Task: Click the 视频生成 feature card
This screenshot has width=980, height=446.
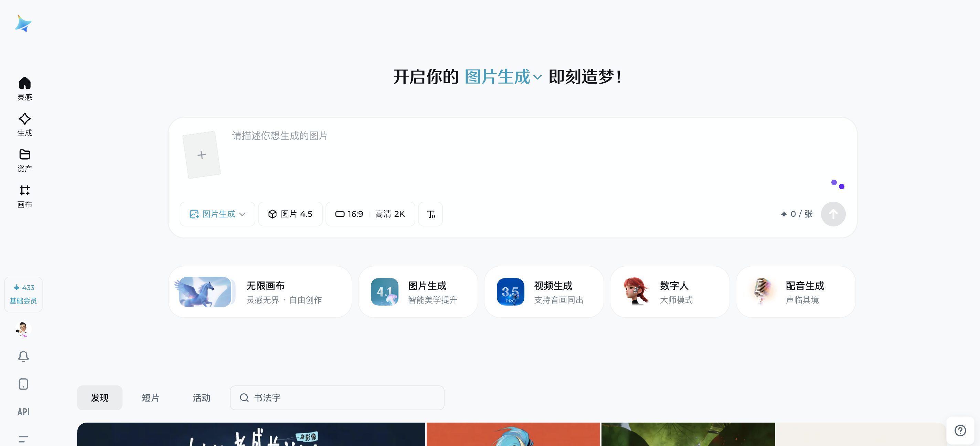Action: pyautogui.click(x=544, y=292)
